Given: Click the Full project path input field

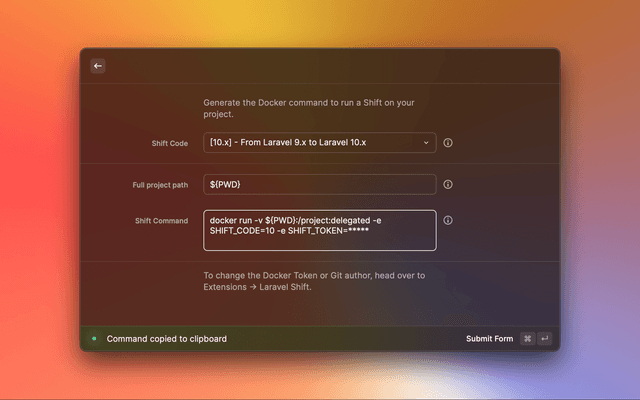Looking at the screenshot, I should tap(320, 185).
